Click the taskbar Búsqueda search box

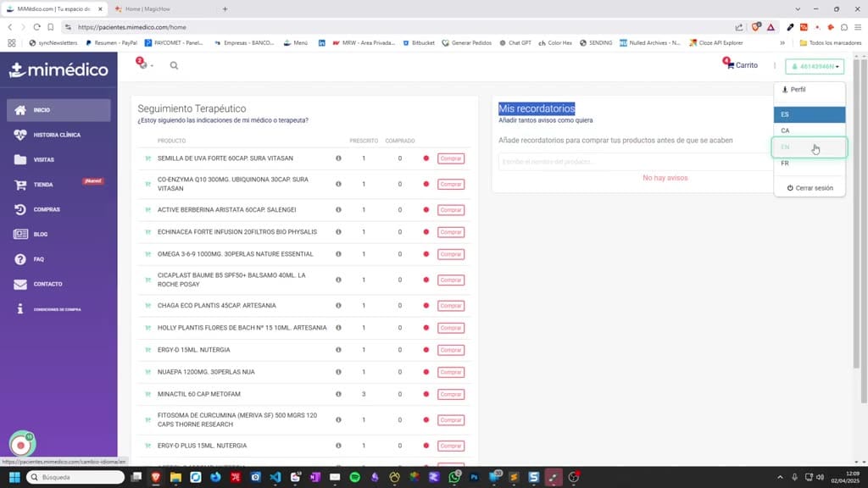(x=75, y=477)
